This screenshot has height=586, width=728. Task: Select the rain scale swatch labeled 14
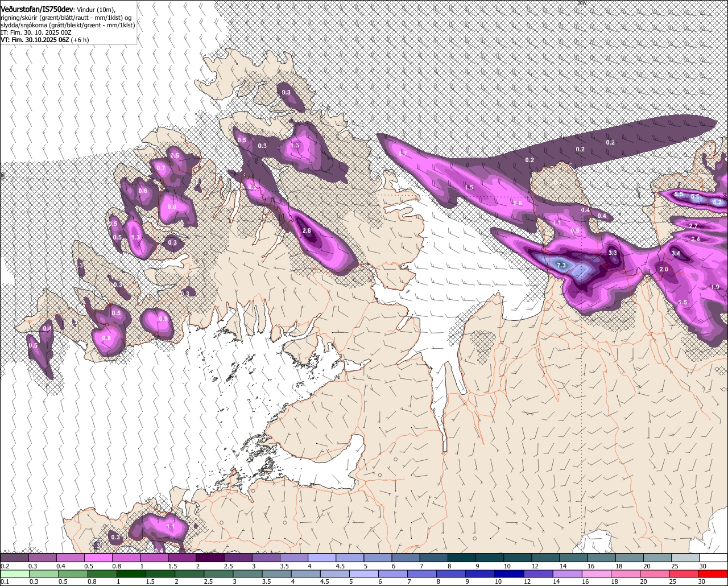click(x=568, y=573)
